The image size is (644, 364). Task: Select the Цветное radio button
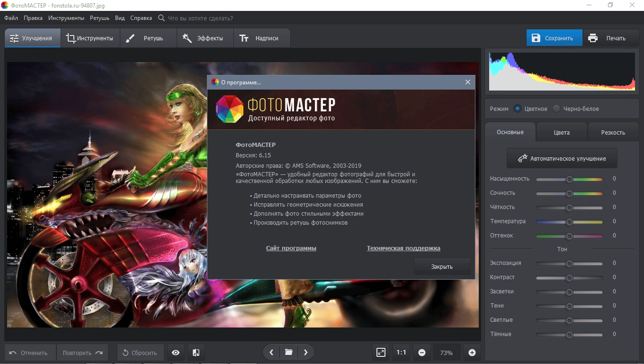click(x=518, y=109)
